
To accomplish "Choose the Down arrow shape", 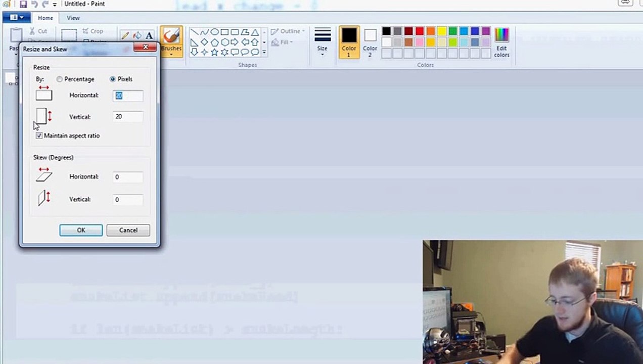I will click(195, 52).
